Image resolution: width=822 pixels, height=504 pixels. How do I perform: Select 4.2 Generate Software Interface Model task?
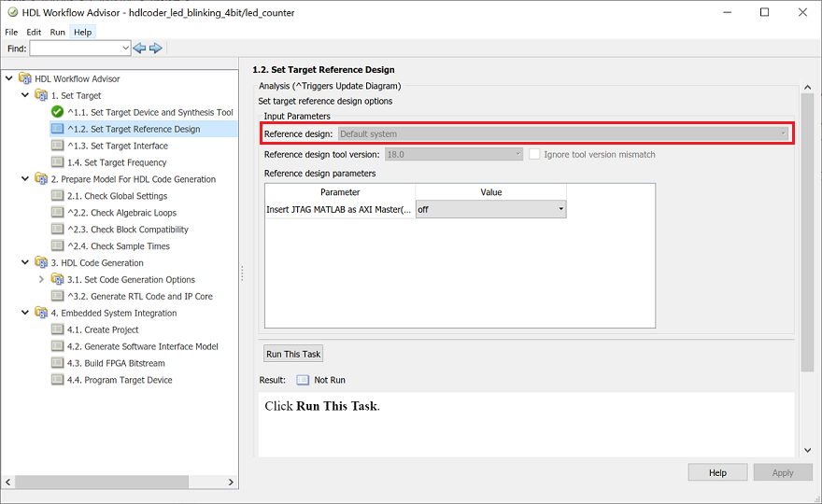coord(143,346)
